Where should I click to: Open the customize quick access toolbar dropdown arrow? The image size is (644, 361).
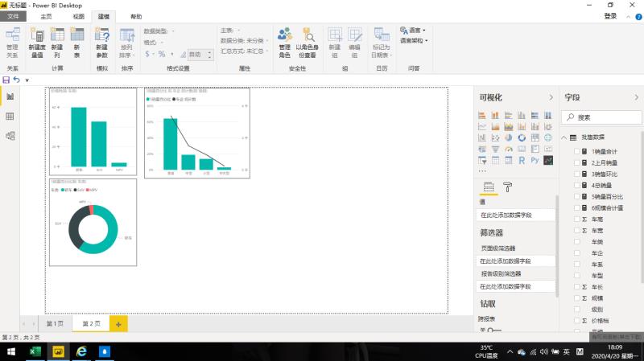tap(27, 80)
